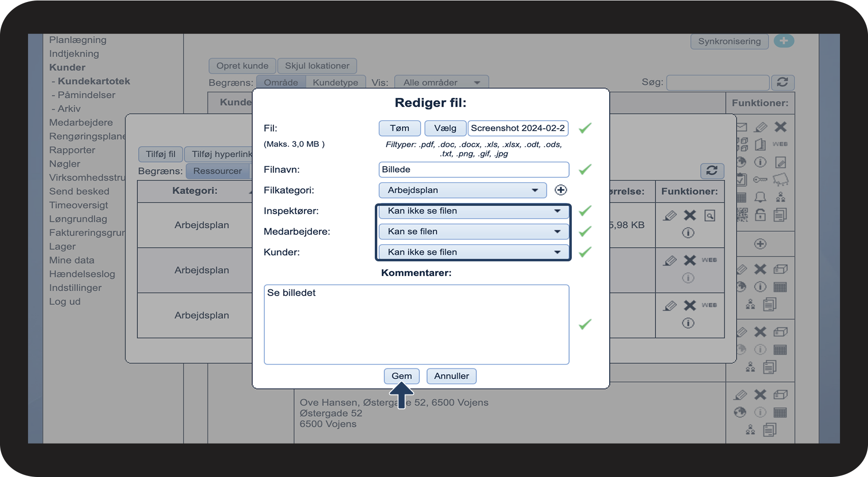Open the documents icon in the Ove Hansen row
The height and width of the screenshot is (477, 868).
pos(770,430)
